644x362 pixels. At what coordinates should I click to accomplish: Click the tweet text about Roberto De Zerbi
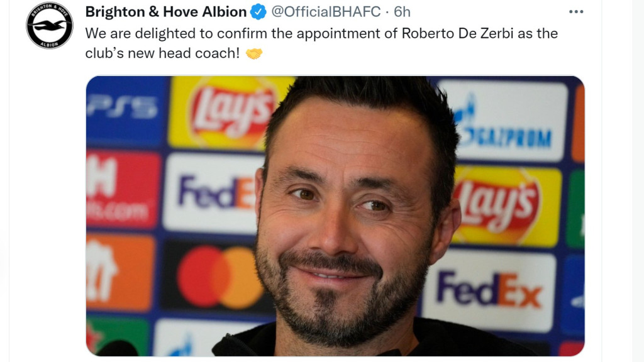pyautogui.click(x=321, y=43)
